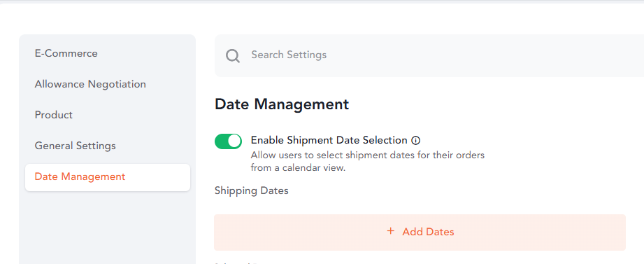Open the E-Commerce settings section
644x264 pixels.
pyautogui.click(x=66, y=53)
